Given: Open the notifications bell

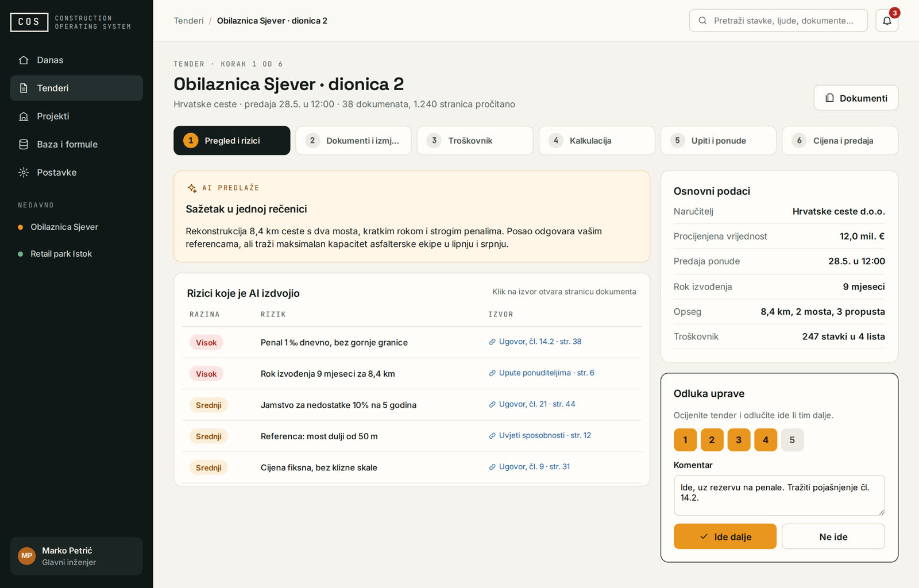Looking at the screenshot, I should coord(887,21).
